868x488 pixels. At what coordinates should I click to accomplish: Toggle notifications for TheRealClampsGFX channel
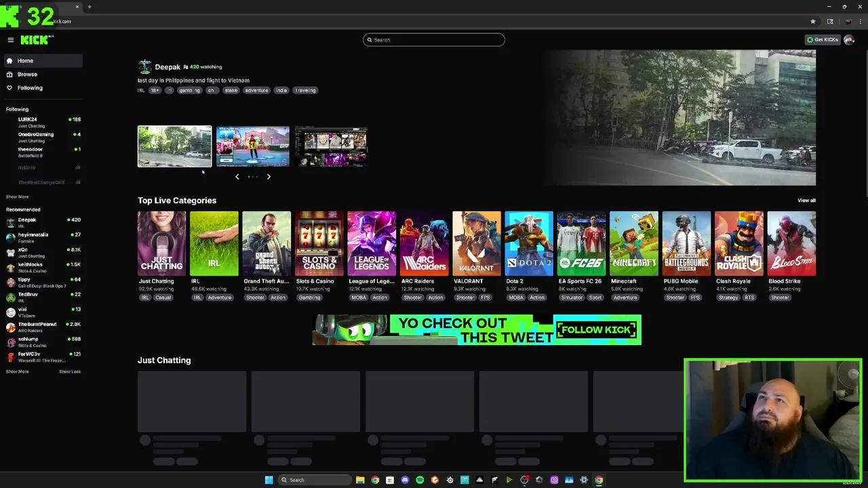tap(77, 182)
